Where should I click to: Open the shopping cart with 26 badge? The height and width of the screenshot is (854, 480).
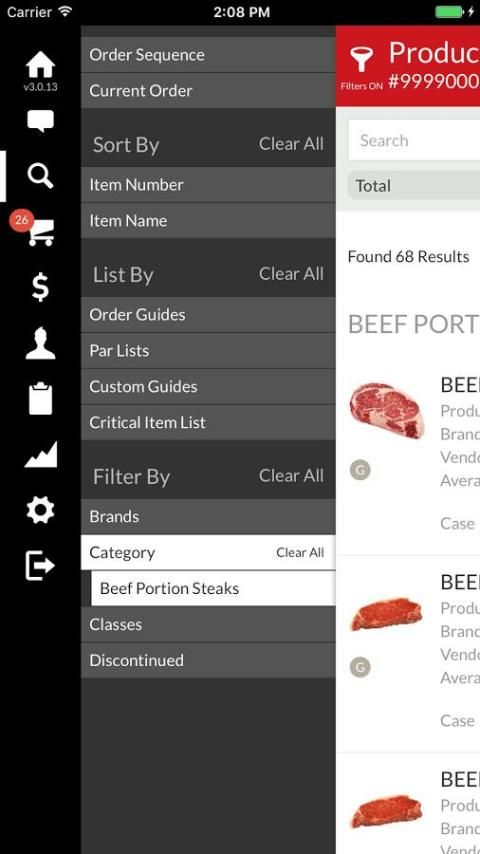point(40,232)
